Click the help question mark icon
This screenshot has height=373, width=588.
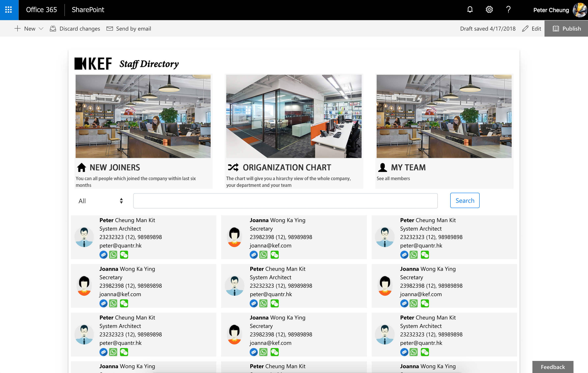tap(508, 9)
